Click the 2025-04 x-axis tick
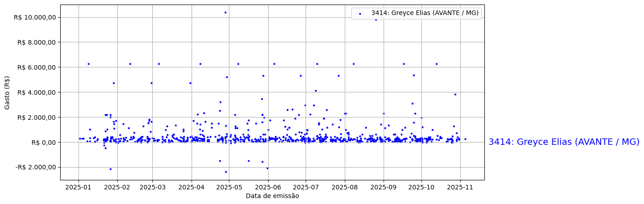This screenshot has width=644, height=204. tap(191, 187)
